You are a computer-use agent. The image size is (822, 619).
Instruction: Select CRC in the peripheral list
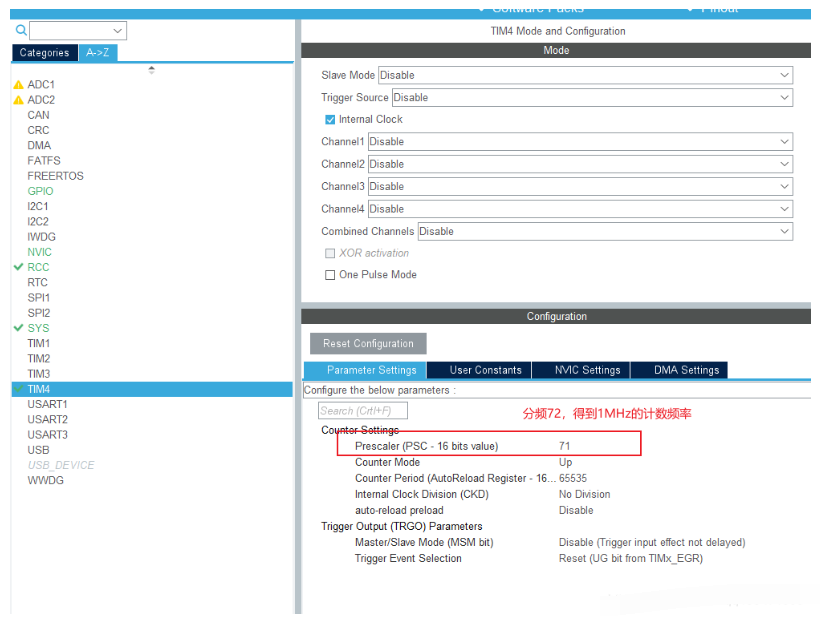tap(38, 131)
